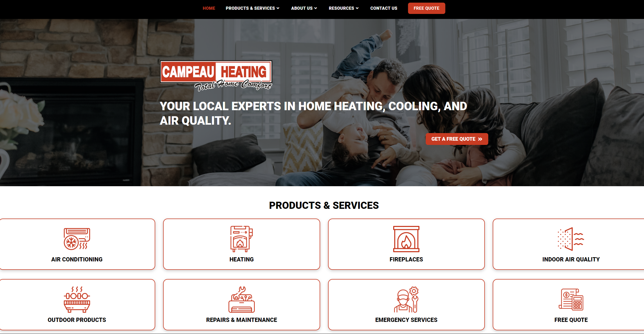Viewport: 644px width, 334px height.
Task: Click the FREE QUOTE header button
Action: click(426, 8)
